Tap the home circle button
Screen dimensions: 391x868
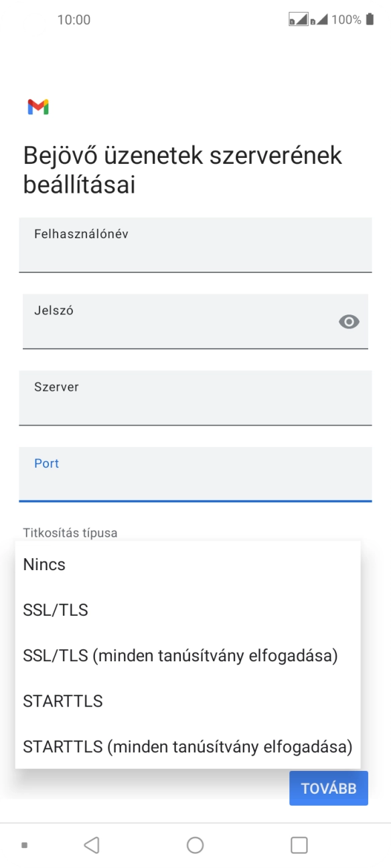click(x=195, y=845)
